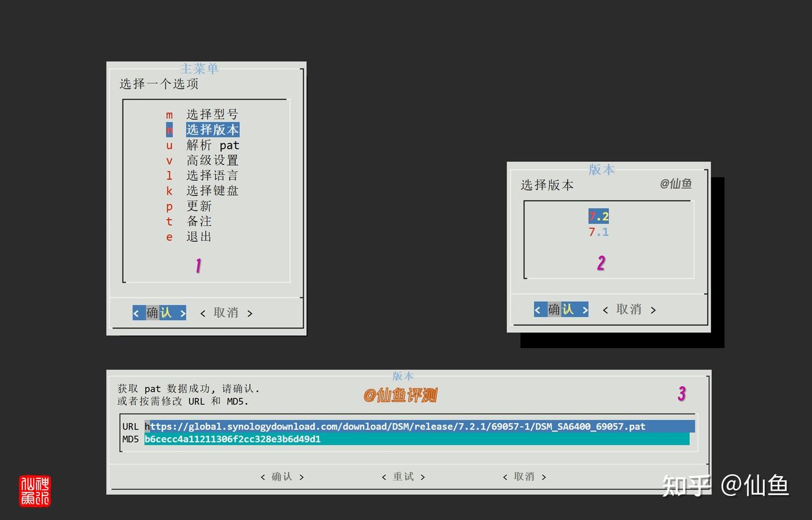Image resolution: width=812 pixels, height=520 pixels.
Task: Choose the 更新 option in main menu
Action: click(x=189, y=206)
